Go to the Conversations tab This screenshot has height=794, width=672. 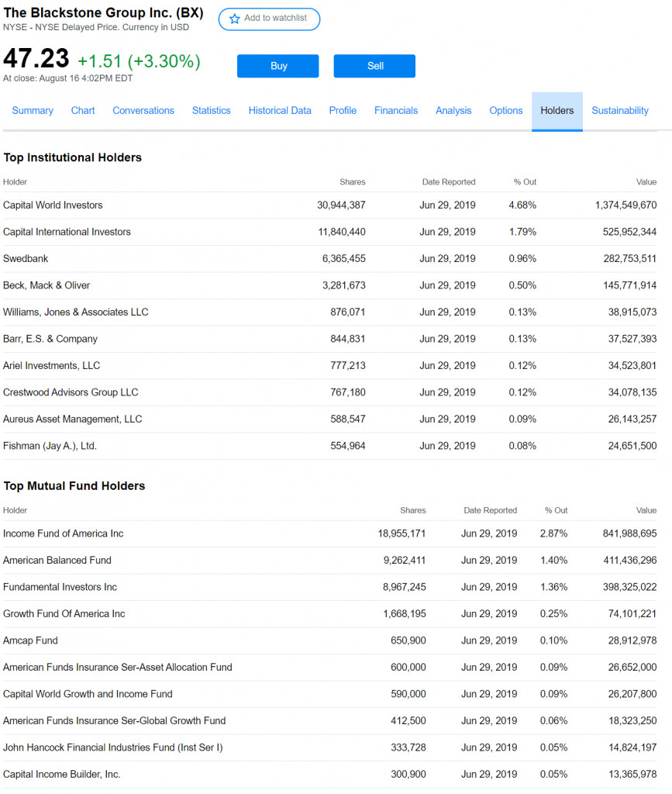(143, 111)
